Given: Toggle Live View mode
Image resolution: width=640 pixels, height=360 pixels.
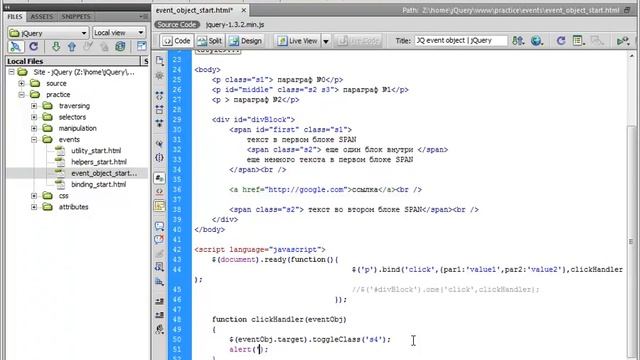Looking at the screenshot, I should [298, 41].
